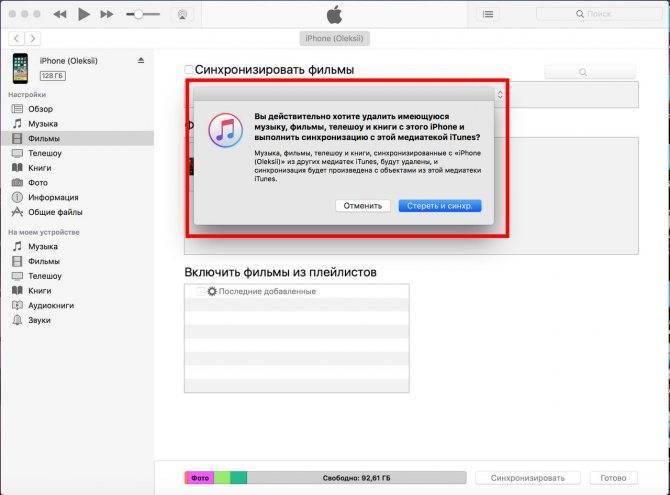Go back with the left chevron

coord(16,38)
